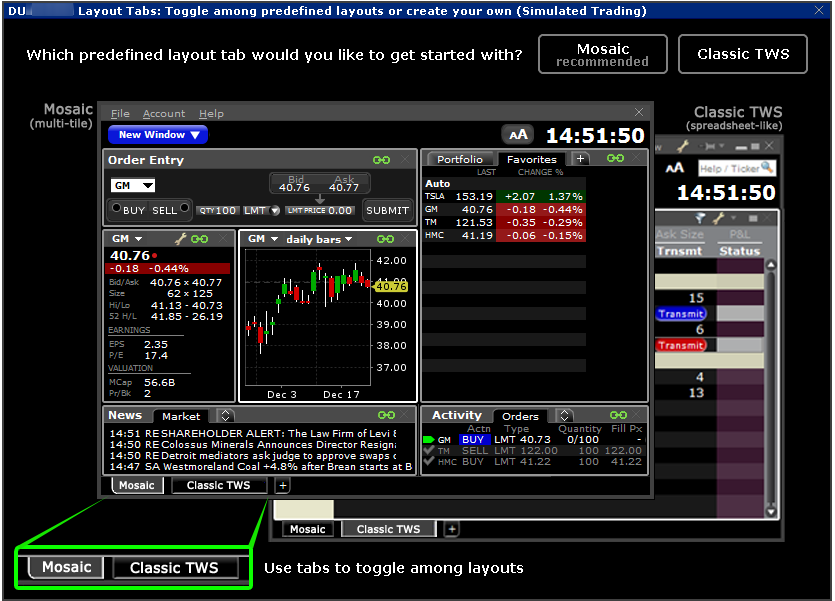Open the Westmoreland Coal news headline

click(x=261, y=467)
